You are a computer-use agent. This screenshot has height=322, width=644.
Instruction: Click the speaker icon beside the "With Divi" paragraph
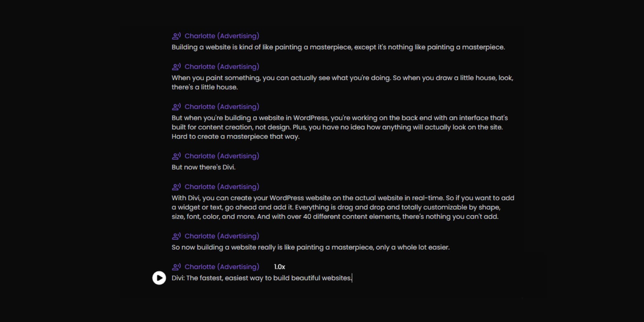tap(176, 186)
